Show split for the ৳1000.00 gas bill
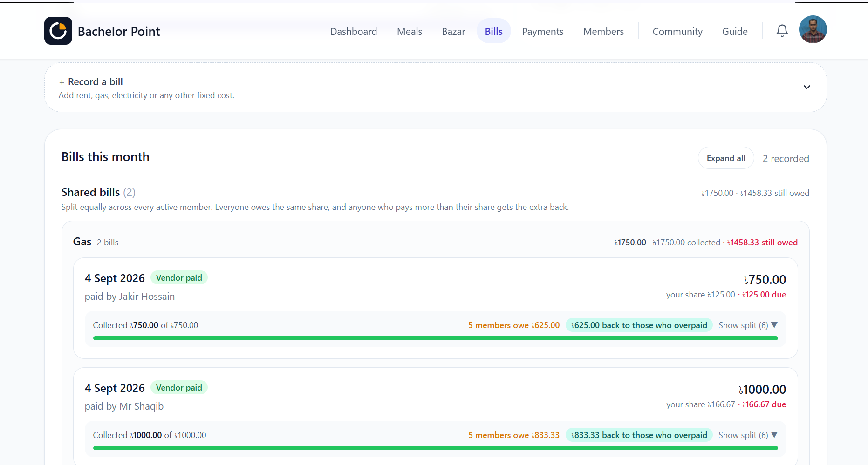The height and width of the screenshot is (465, 868). tap(748, 435)
